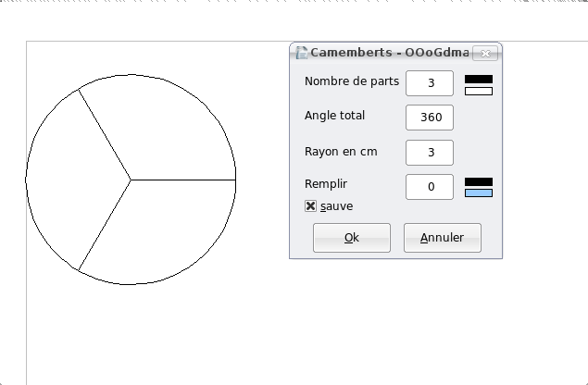The width and height of the screenshot is (588, 385).
Task: Click the Remplir value field
Action: coord(429,186)
